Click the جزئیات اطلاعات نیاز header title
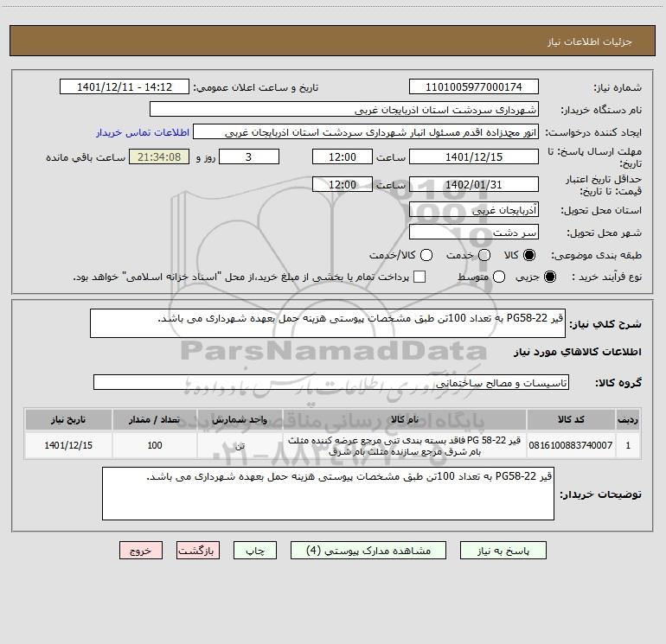Image resolution: width=666 pixels, height=644 pixels. tap(590, 41)
